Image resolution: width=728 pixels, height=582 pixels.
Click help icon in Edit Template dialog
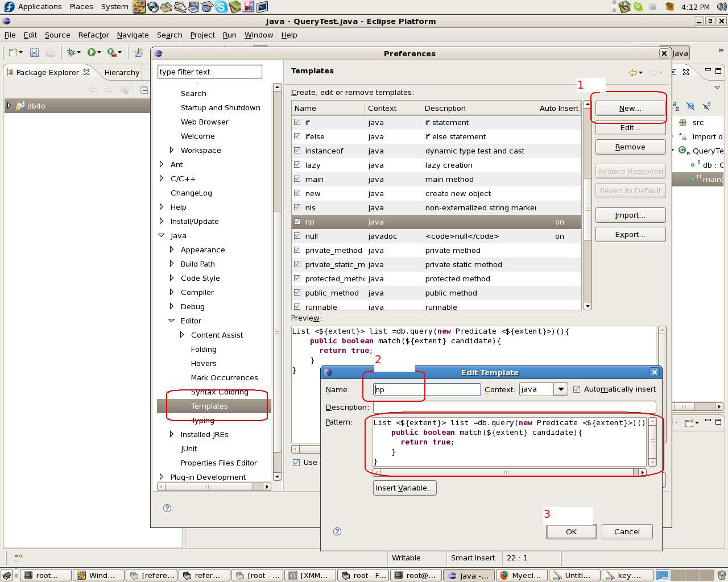click(337, 531)
